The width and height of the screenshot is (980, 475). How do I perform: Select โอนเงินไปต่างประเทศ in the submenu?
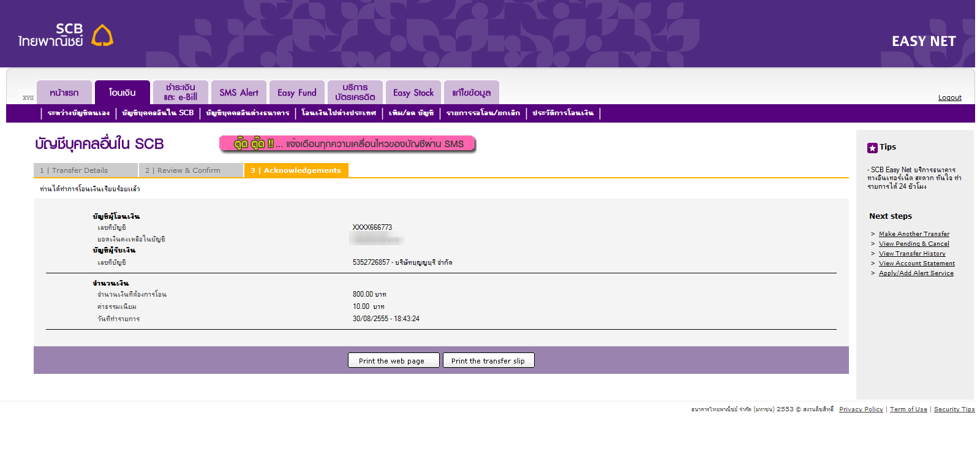coord(339,113)
